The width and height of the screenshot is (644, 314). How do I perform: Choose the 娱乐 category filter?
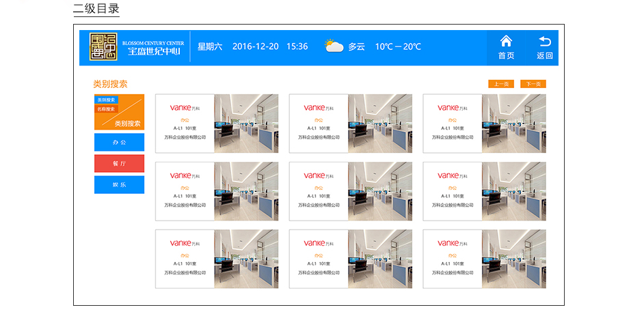119,185
